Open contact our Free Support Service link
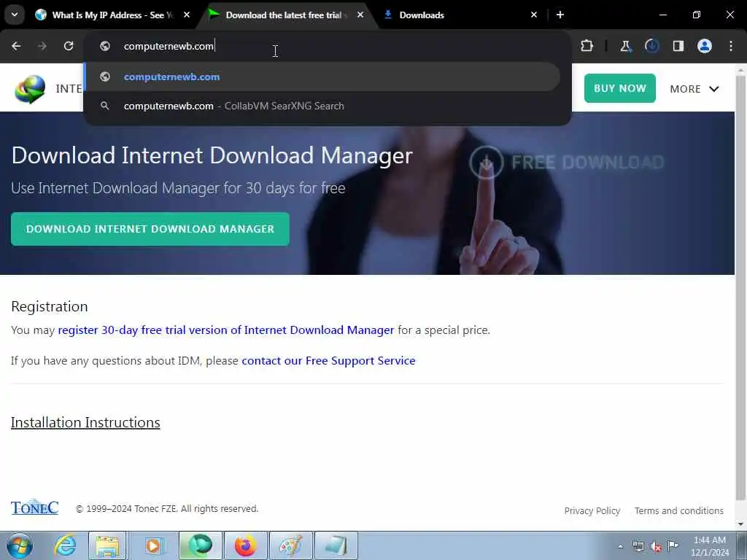Viewport: 747px width, 560px height. (328, 360)
